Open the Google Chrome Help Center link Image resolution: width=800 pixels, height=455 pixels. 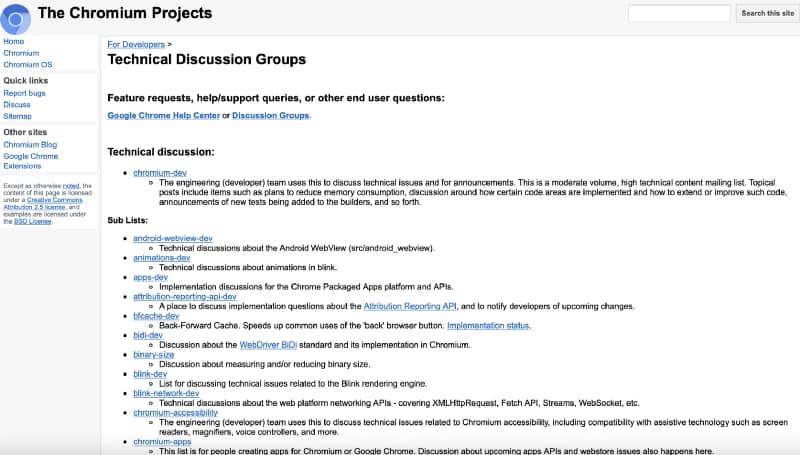pyautogui.click(x=163, y=115)
